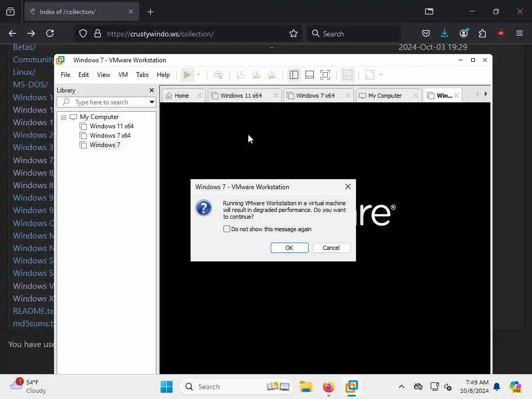The height and width of the screenshot is (399, 532).
Task: Click the Manage Snapshots icon
Action: (x=272, y=75)
